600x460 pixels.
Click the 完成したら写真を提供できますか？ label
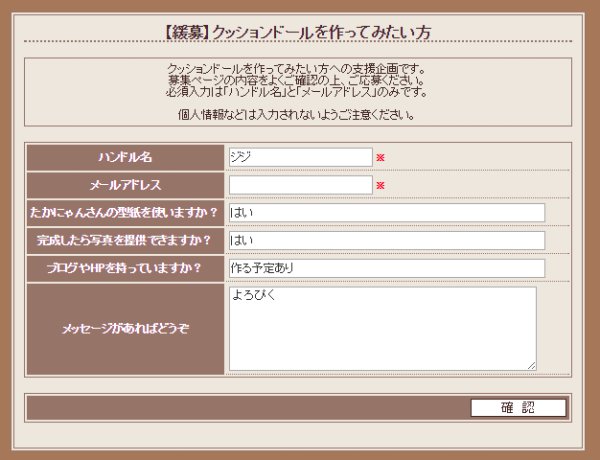point(124,241)
